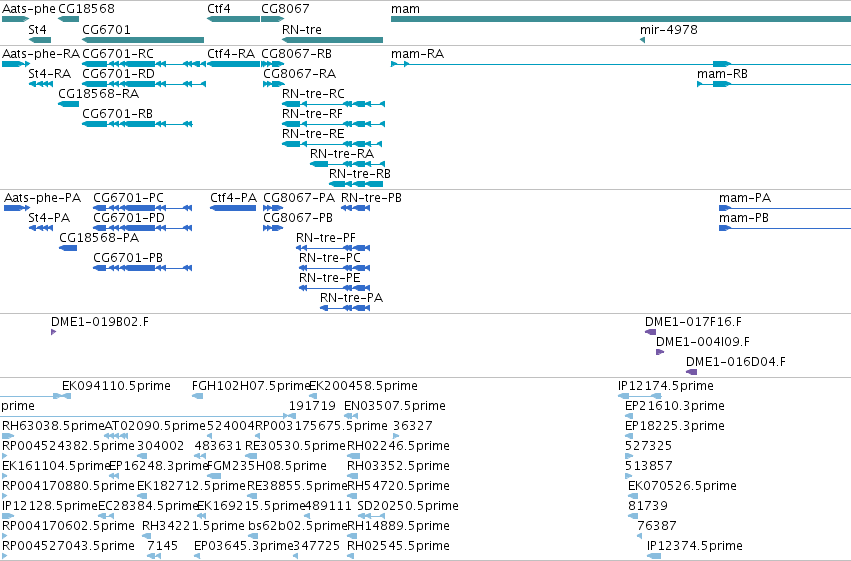Click the mam-PB protein feature

point(785,228)
